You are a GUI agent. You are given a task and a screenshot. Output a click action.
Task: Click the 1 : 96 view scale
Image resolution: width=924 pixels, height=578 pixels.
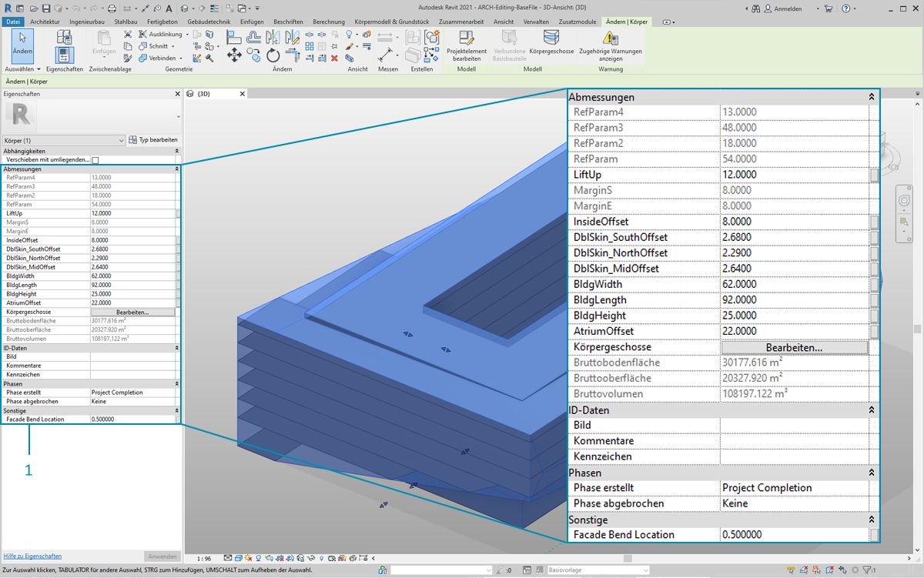[x=204, y=559]
